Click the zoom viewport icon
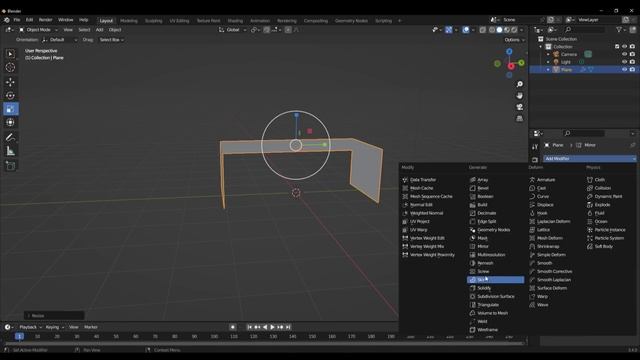This screenshot has width=640, height=360. click(x=519, y=84)
